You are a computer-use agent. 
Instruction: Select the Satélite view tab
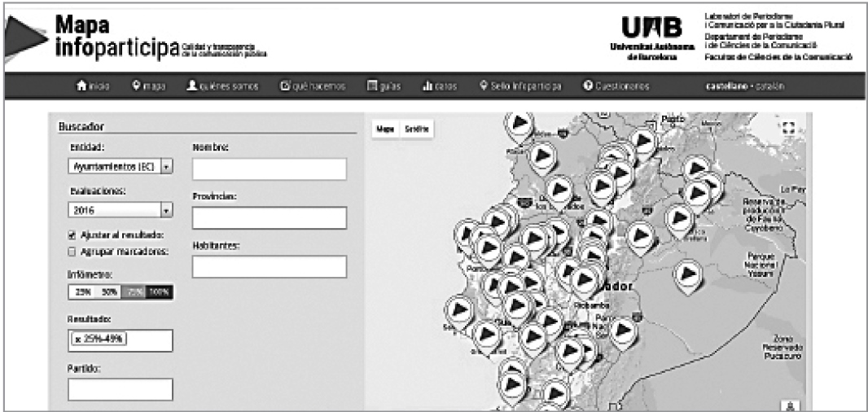point(416,129)
